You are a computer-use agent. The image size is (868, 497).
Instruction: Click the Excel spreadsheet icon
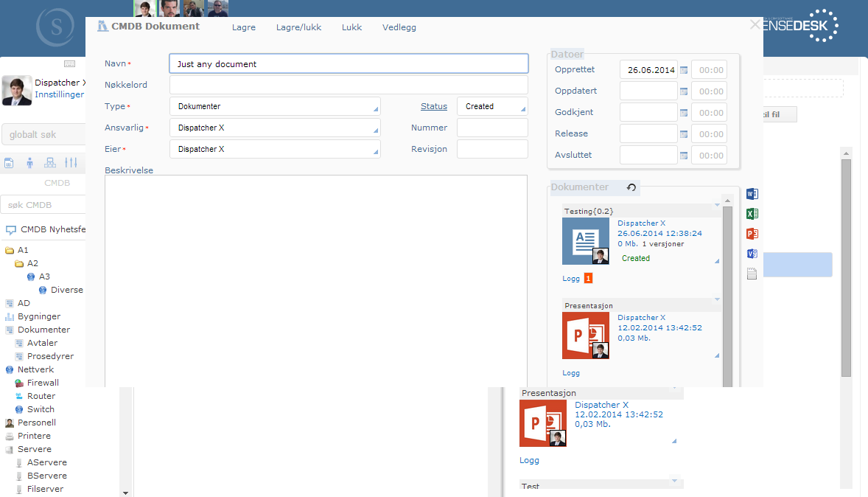tap(752, 215)
